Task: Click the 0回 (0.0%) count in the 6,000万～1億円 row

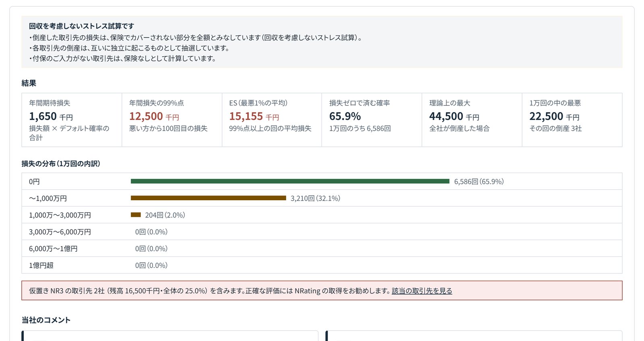Action: pyautogui.click(x=151, y=249)
